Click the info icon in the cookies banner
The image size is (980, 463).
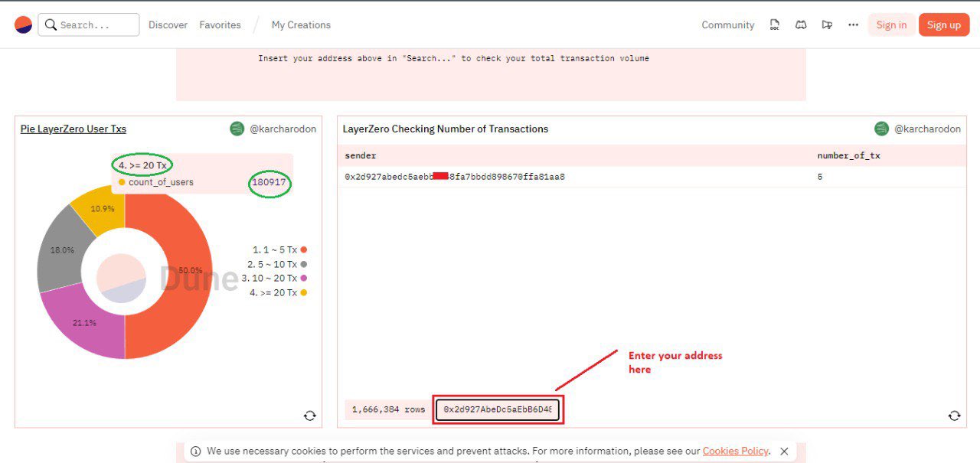pyautogui.click(x=196, y=452)
